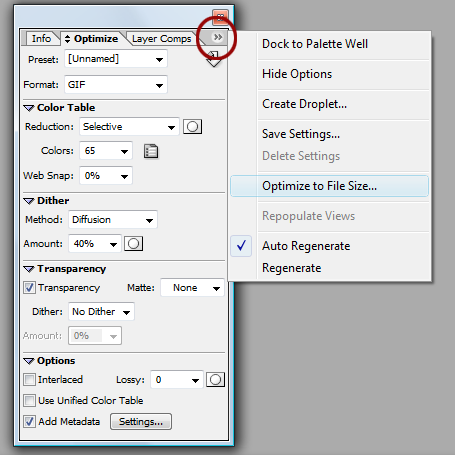
Task: Click the metadata Settings button
Action: coord(141,422)
